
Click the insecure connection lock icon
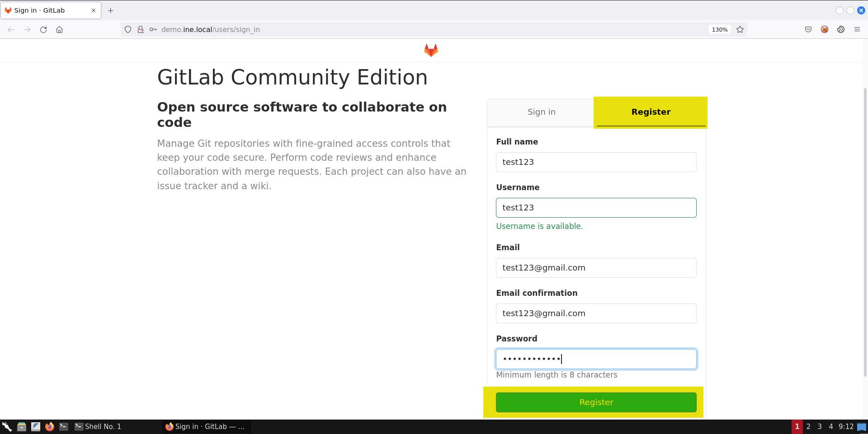141,29
